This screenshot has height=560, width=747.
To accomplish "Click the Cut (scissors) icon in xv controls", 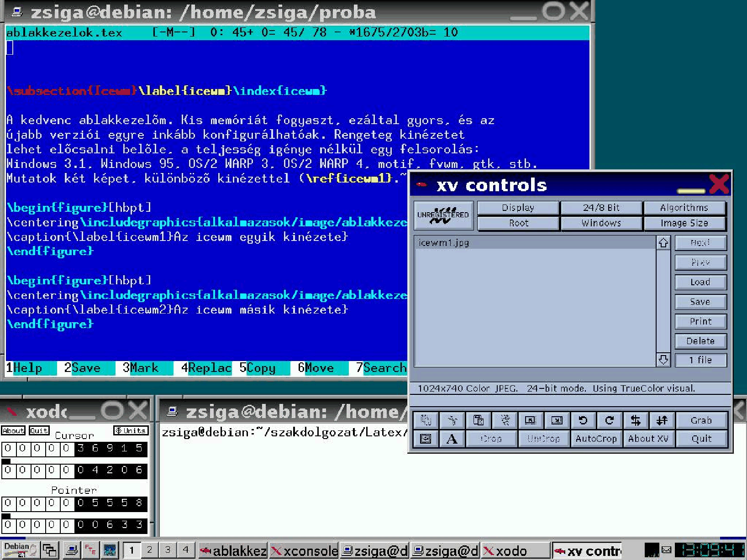I will pos(452,420).
